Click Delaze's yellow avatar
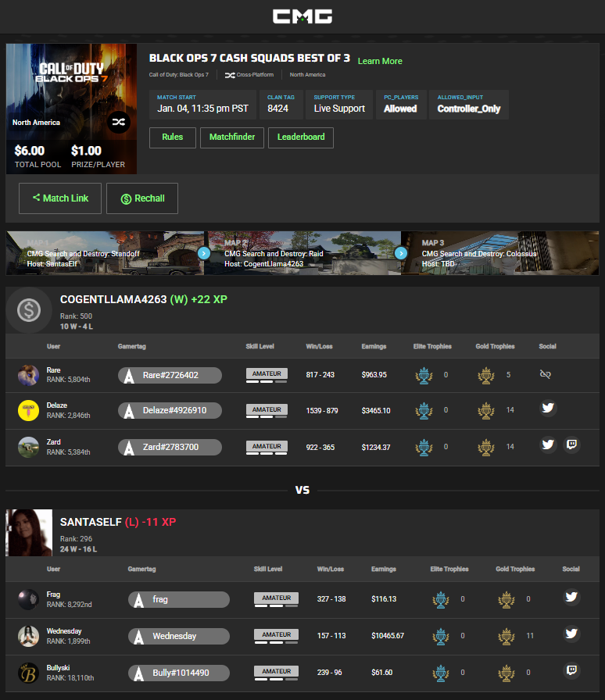The image size is (605, 700). pos(28,411)
